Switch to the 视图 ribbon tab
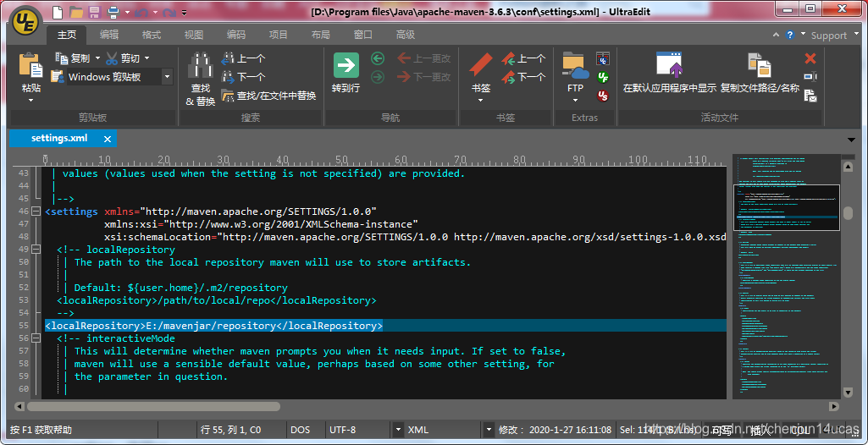The height and width of the screenshot is (445, 868). [194, 35]
